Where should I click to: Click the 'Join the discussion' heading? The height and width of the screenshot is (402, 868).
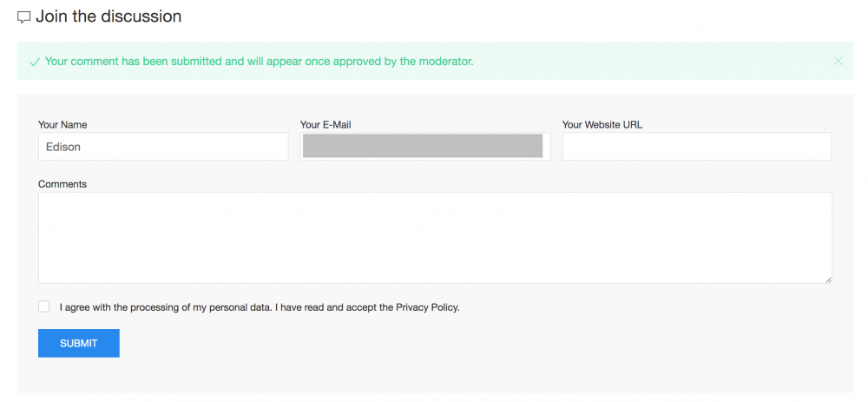click(108, 16)
